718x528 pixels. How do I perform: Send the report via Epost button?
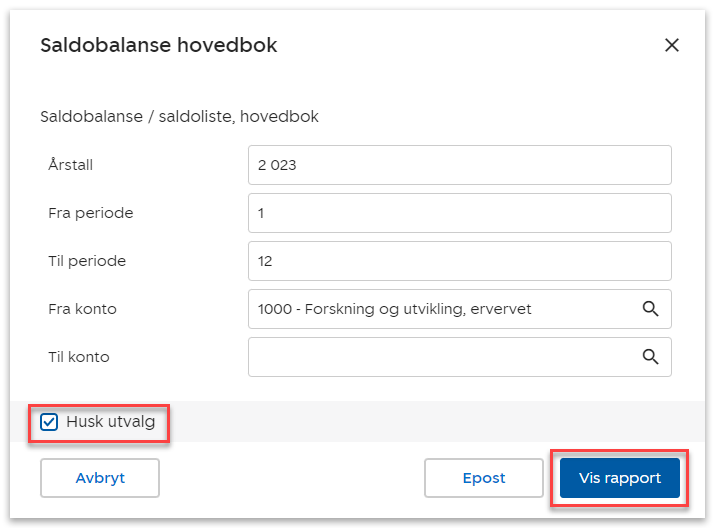484,478
